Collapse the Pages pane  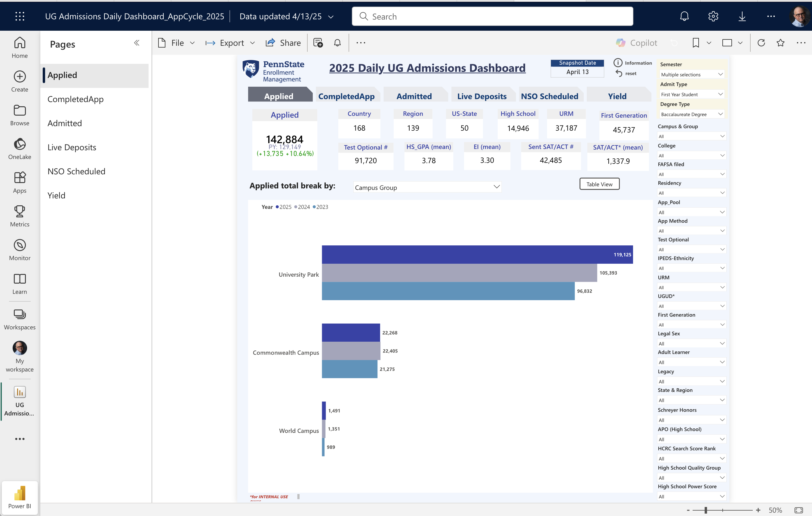click(137, 43)
